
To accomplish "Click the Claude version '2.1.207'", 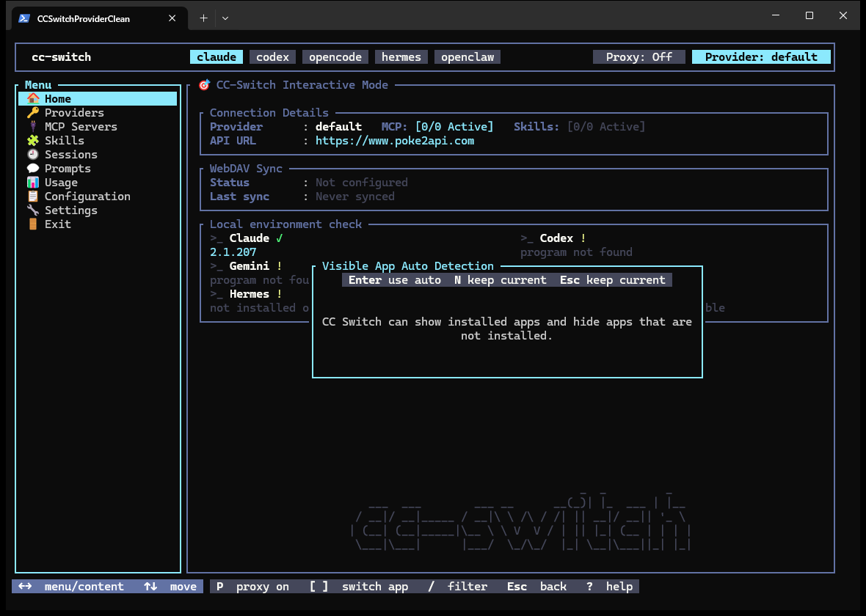I will [x=233, y=252].
